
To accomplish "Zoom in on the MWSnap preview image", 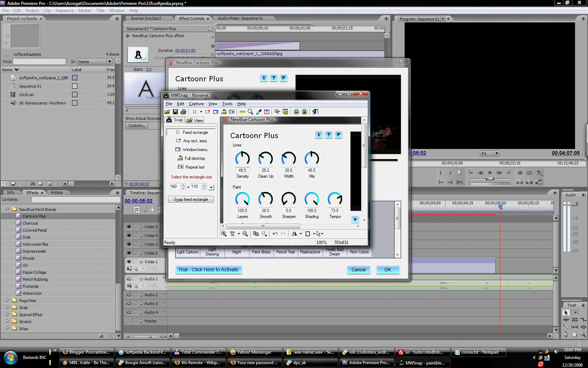I will pos(224,234).
